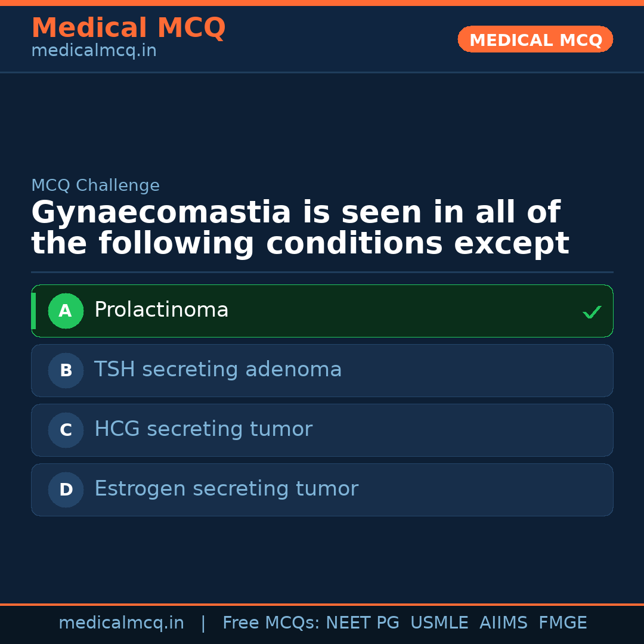Open medicalmcq.in link in footer
Image resolution: width=644 pixels, height=644 pixels.
tap(121, 623)
